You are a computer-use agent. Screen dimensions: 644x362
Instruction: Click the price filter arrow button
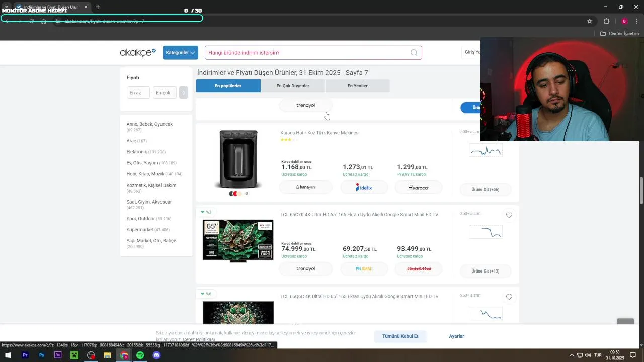click(184, 93)
